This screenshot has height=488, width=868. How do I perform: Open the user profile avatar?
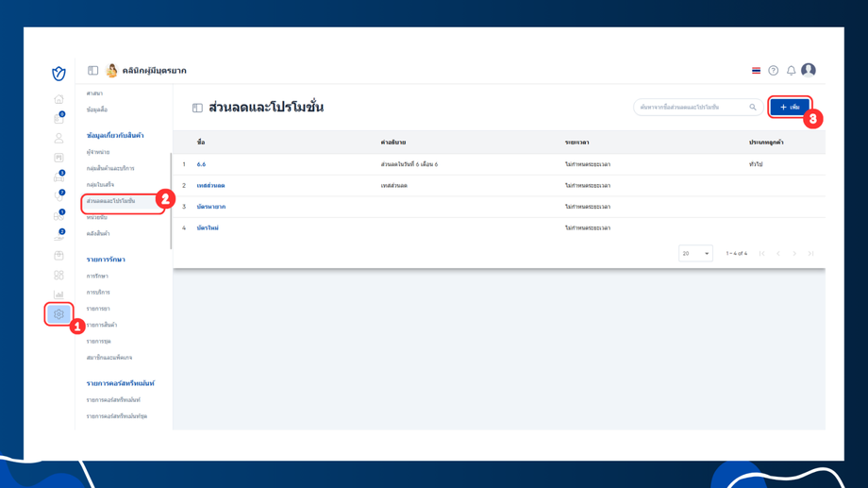(809, 70)
